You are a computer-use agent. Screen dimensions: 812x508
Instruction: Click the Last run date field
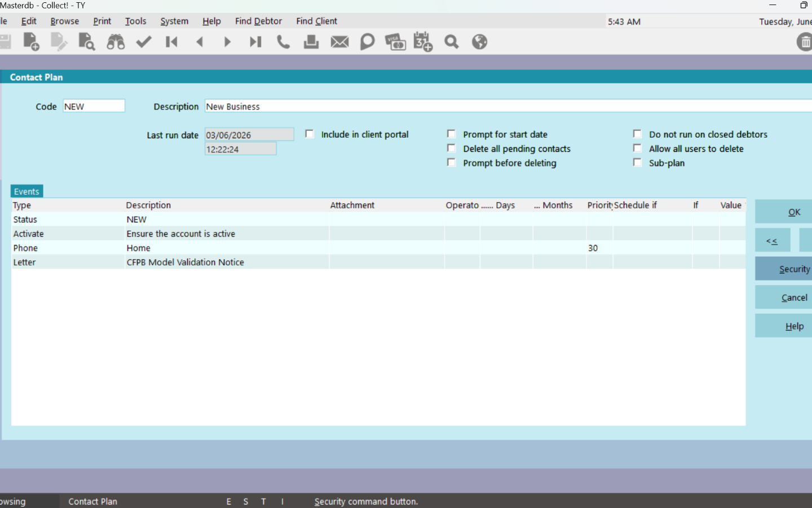tap(249, 135)
